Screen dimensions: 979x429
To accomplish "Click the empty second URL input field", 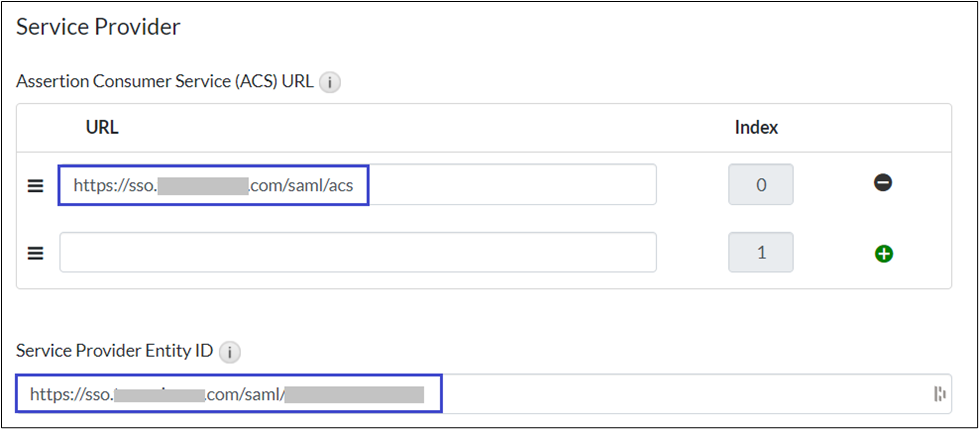I will (x=357, y=253).
